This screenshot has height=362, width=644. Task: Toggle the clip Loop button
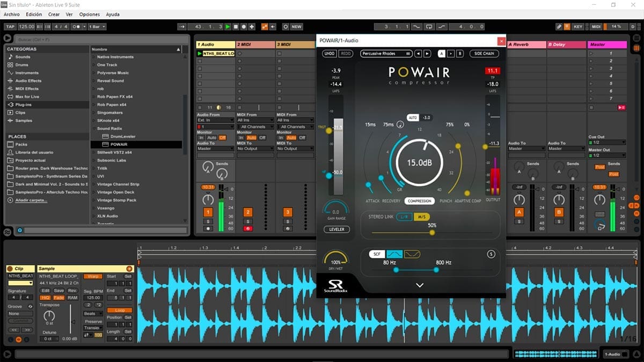pos(119,311)
